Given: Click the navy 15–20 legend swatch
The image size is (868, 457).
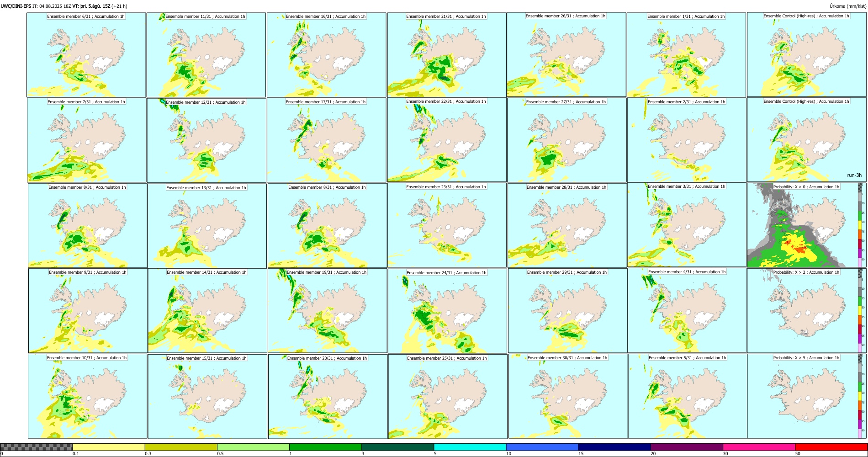Looking at the screenshot, I should (614, 447).
